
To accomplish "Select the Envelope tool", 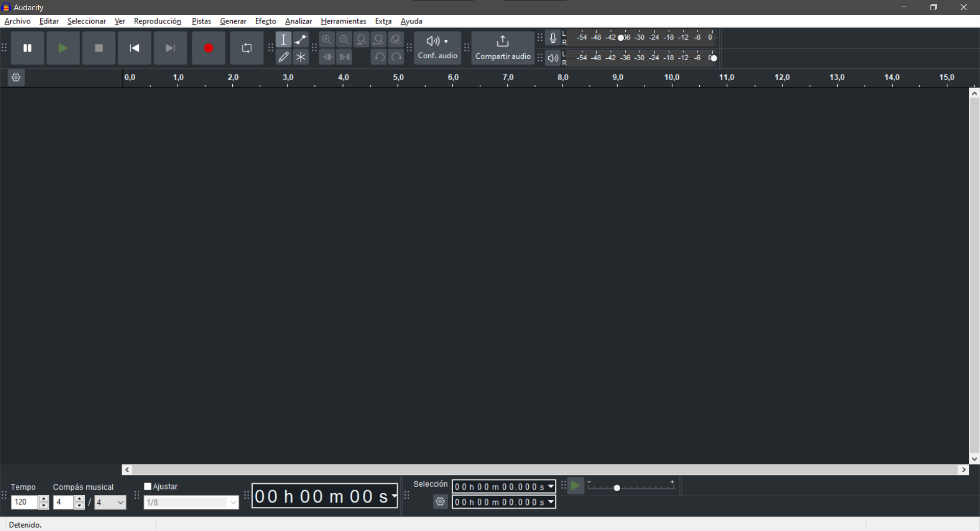I will coord(301,40).
